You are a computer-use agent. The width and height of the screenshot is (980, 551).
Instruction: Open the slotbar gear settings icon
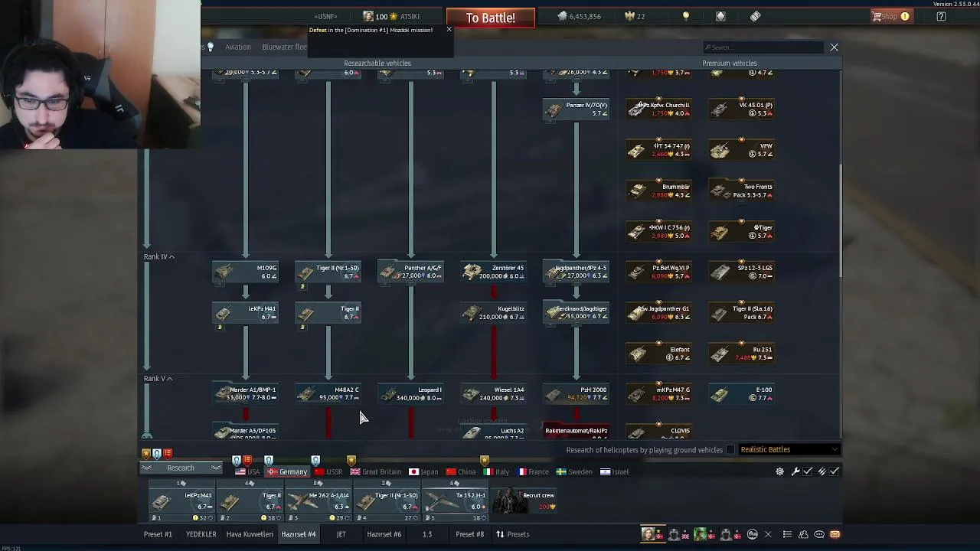[779, 471]
